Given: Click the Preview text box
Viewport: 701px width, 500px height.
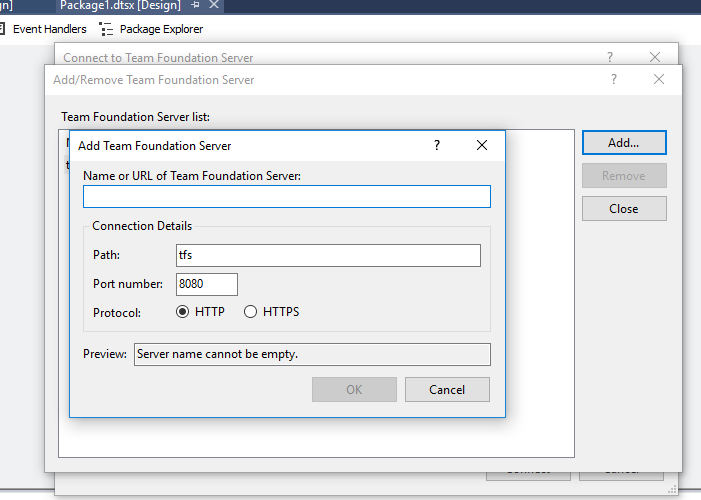Looking at the screenshot, I should point(312,355).
